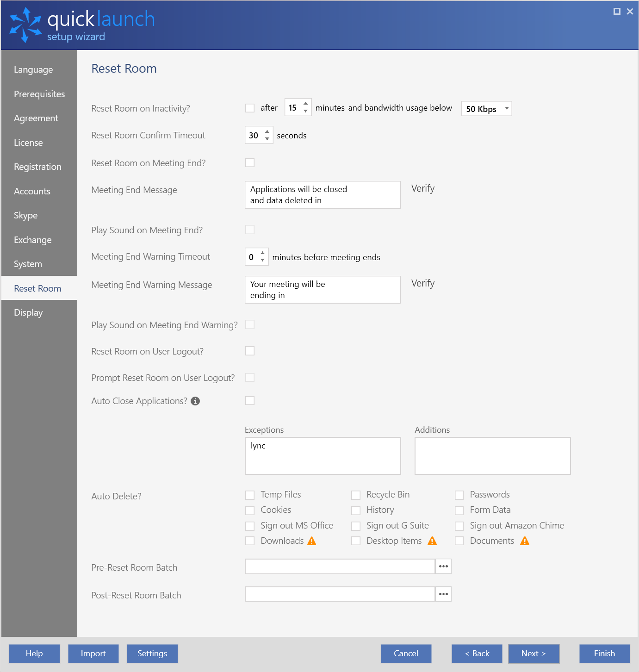This screenshot has height=672, width=639.
Task: Open Settings from bottom bar
Action: tap(152, 653)
